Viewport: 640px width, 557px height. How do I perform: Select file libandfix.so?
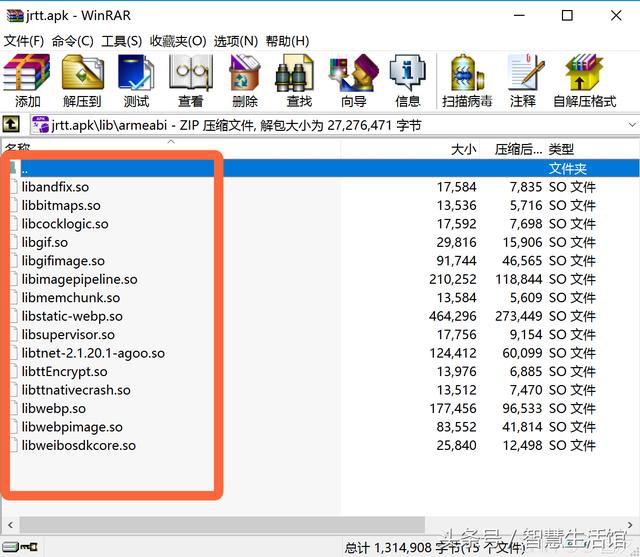tap(55, 187)
